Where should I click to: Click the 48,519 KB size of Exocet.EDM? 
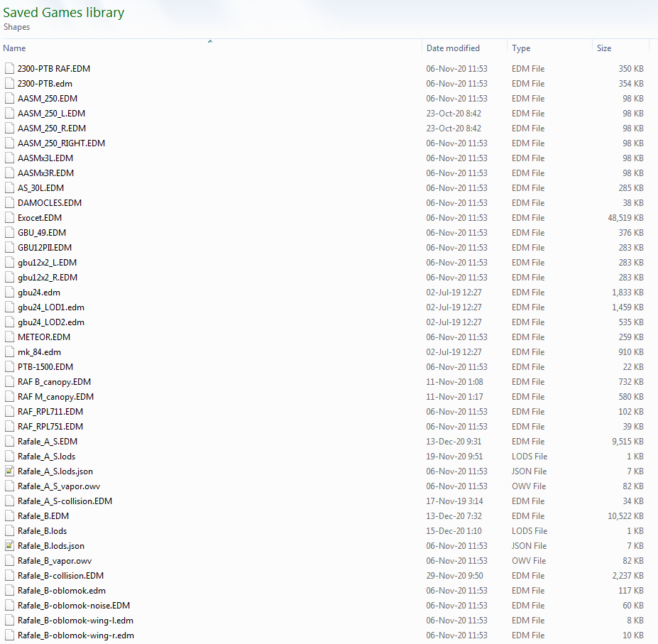point(625,217)
